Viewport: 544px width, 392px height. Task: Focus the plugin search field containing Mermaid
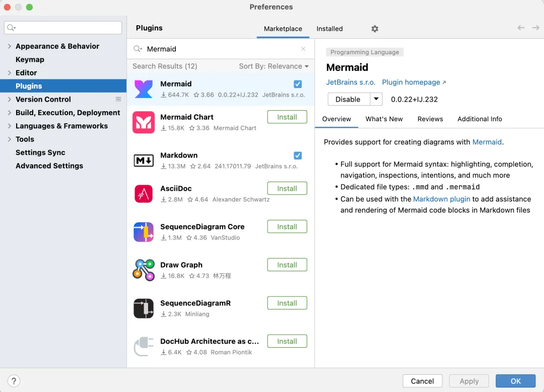pyautogui.click(x=221, y=49)
